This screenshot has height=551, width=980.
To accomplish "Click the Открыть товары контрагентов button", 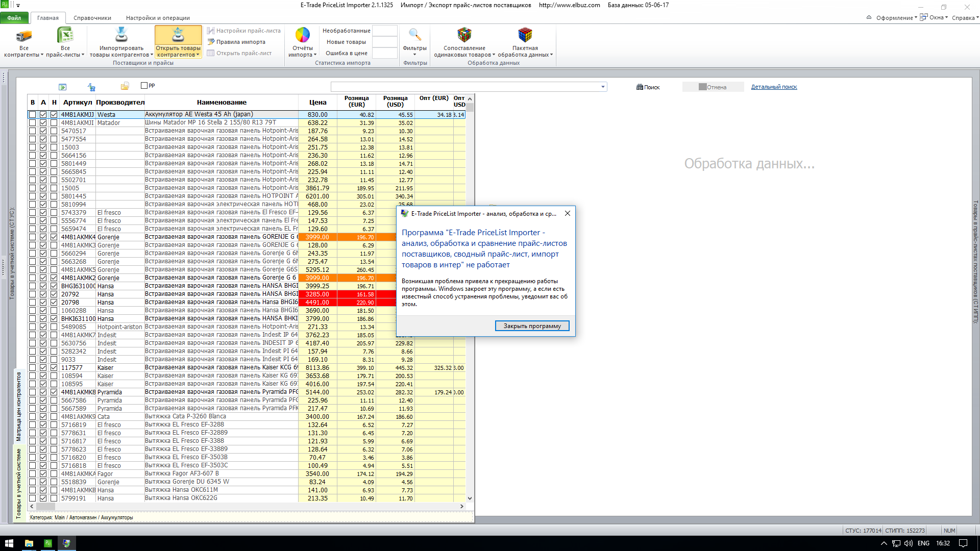I will pyautogui.click(x=178, y=42).
